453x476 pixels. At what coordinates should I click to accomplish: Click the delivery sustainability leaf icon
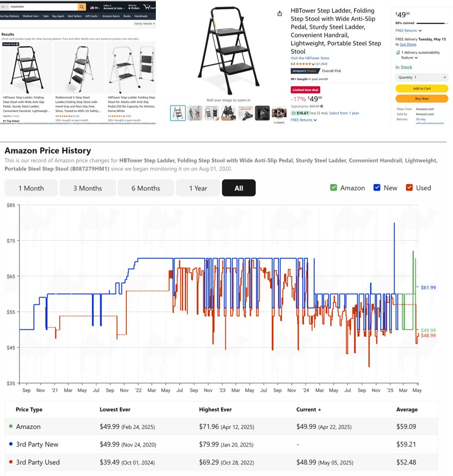[x=398, y=52]
